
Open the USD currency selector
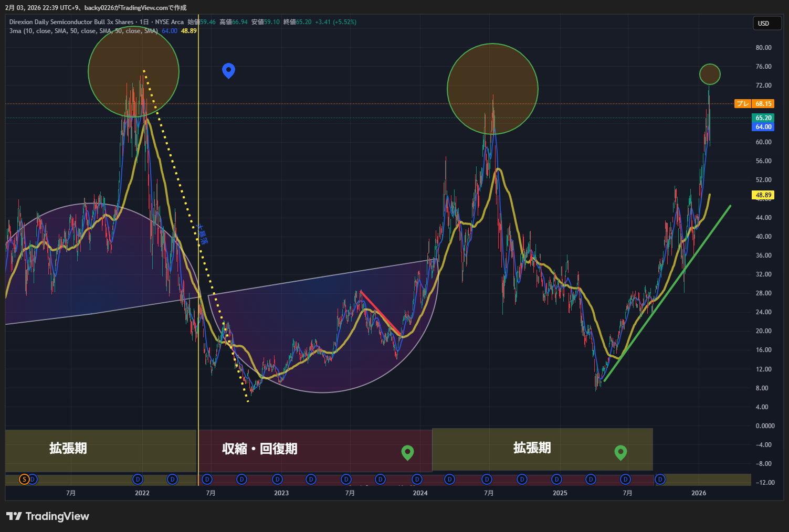[766, 23]
